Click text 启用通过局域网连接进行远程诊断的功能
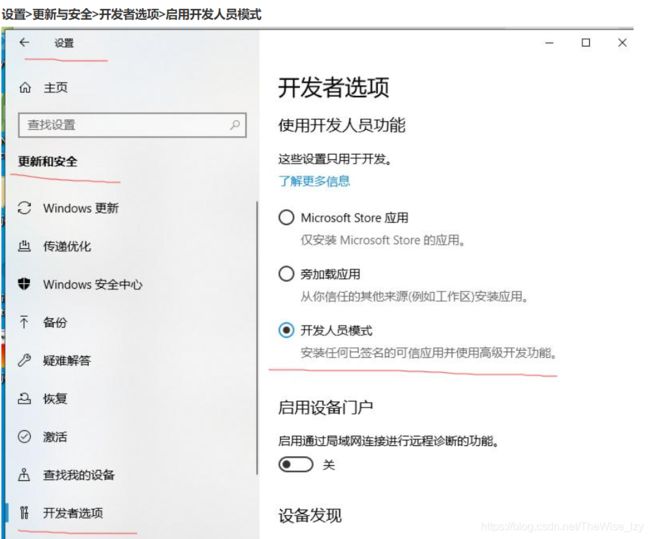This screenshot has width=650, height=539. pos(388,440)
